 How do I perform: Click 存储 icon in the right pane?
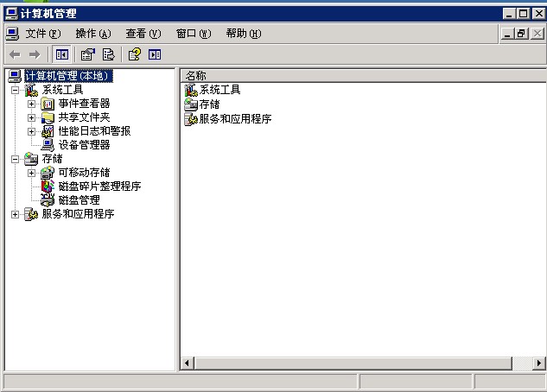pos(191,104)
